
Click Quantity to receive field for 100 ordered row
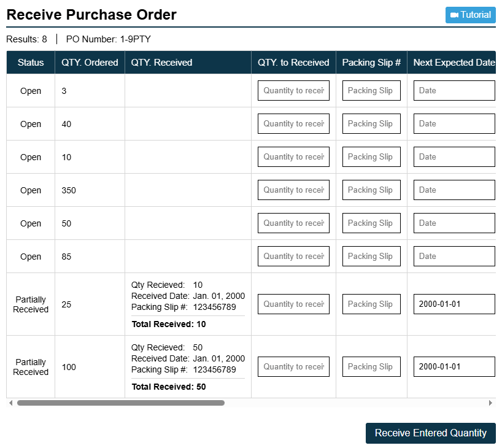click(293, 366)
